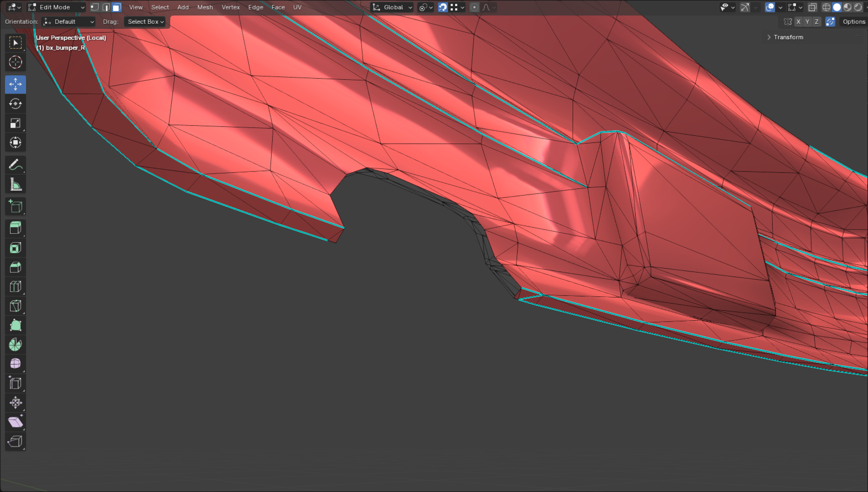Click the mesh symmetry butterfly icon
Image resolution: width=868 pixels, height=492 pixels.
tap(788, 22)
